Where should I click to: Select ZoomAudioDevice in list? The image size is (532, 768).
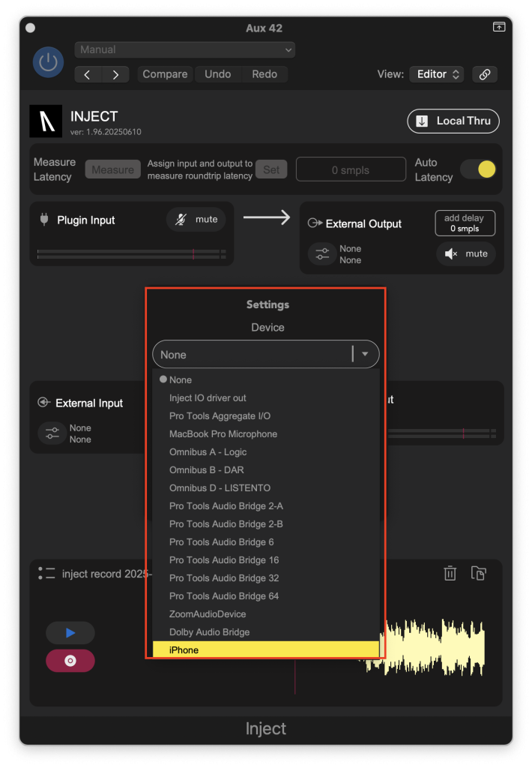[x=266, y=614]
